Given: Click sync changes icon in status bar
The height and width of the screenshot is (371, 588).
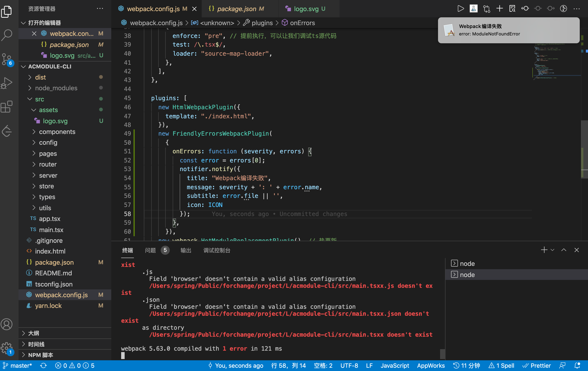Looking at the screenshot, I should point(43,365).
